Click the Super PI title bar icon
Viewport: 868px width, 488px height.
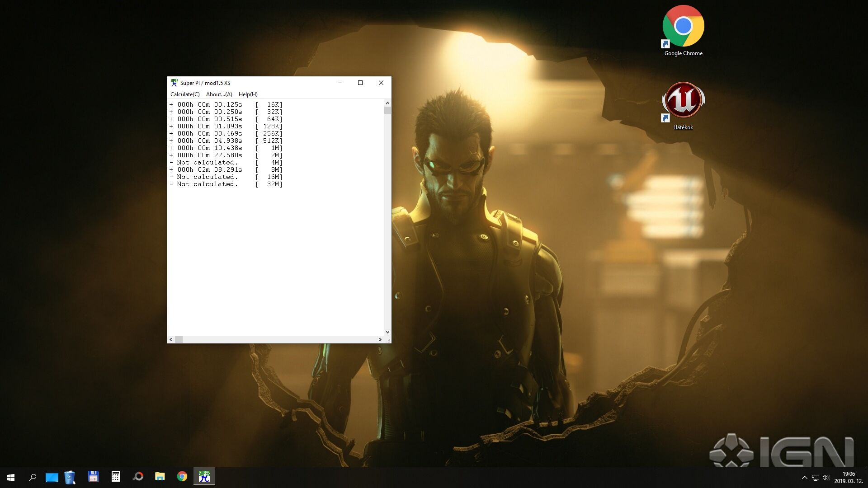(174, 83)
